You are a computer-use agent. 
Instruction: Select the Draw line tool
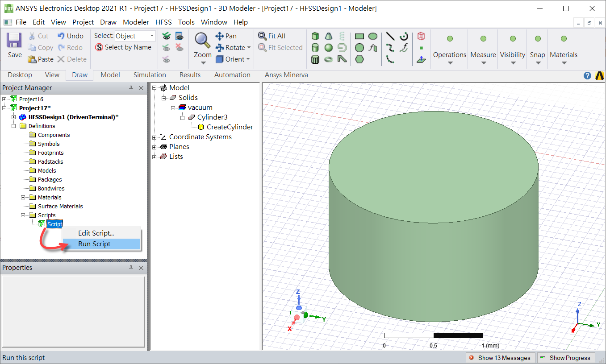[x=390, y=36]
